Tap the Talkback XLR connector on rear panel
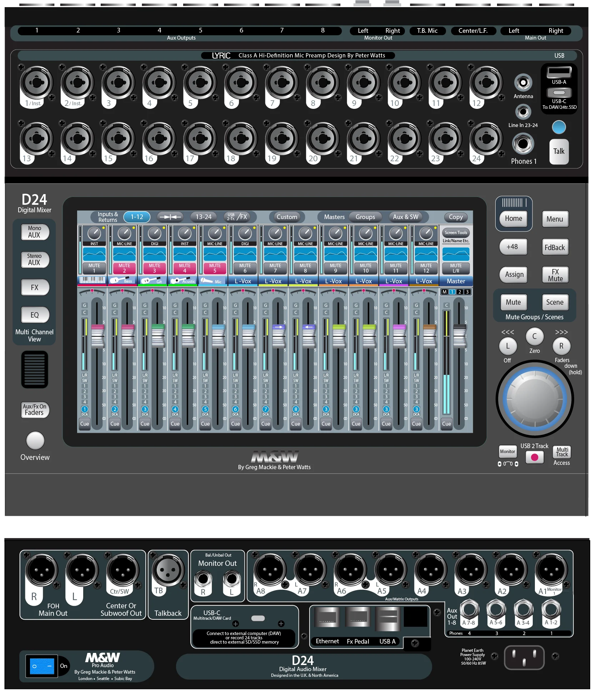The width and height of the screenshot is (592, 700). (x=168, y=570)
